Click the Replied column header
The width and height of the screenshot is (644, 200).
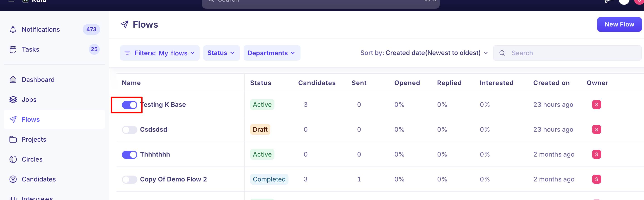click(449, 83)
